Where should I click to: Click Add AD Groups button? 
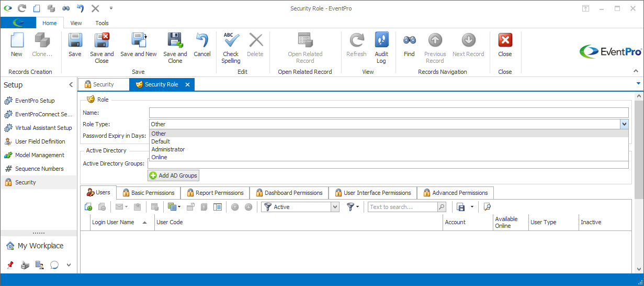174,175
